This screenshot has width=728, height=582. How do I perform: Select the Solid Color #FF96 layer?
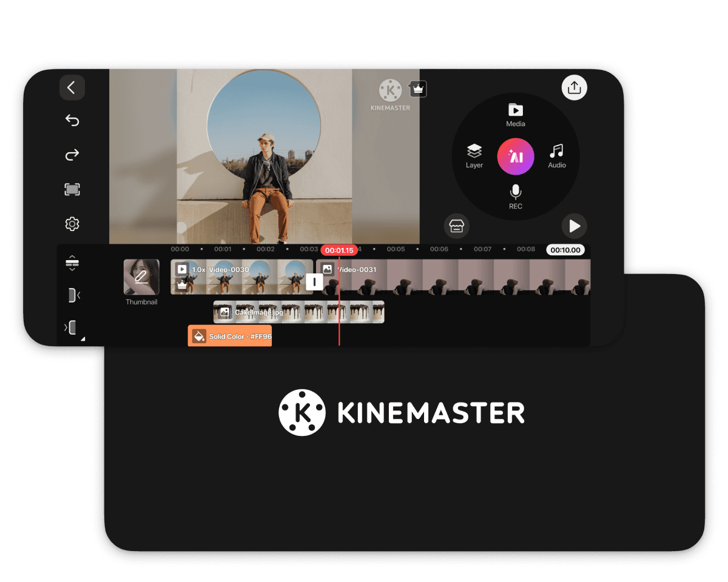pos(230,336)
